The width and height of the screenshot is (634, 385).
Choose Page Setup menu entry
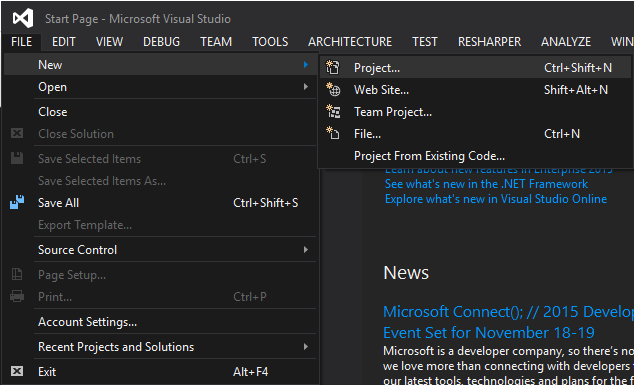point(161,275)
